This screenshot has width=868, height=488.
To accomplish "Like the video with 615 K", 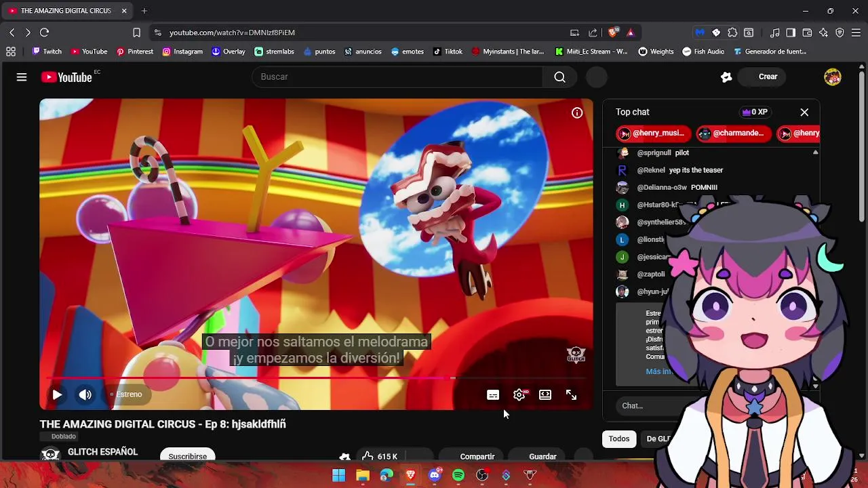I will [380, 456].
